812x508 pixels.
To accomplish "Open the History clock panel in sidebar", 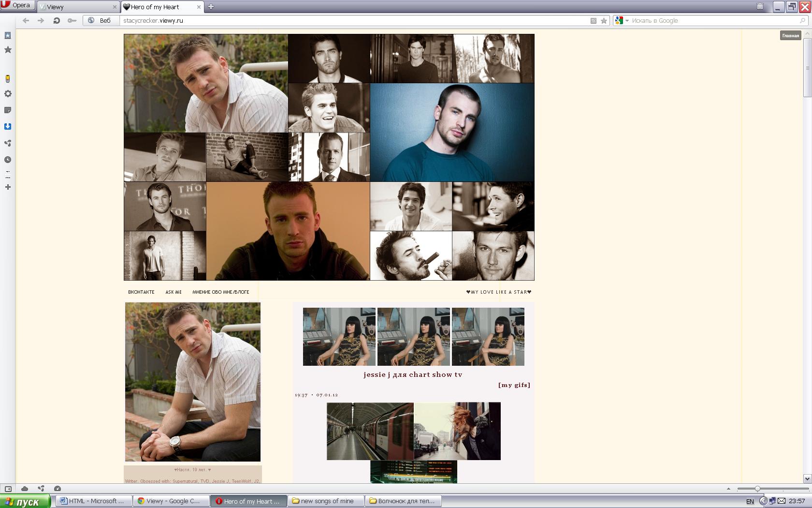I will 8,160.
